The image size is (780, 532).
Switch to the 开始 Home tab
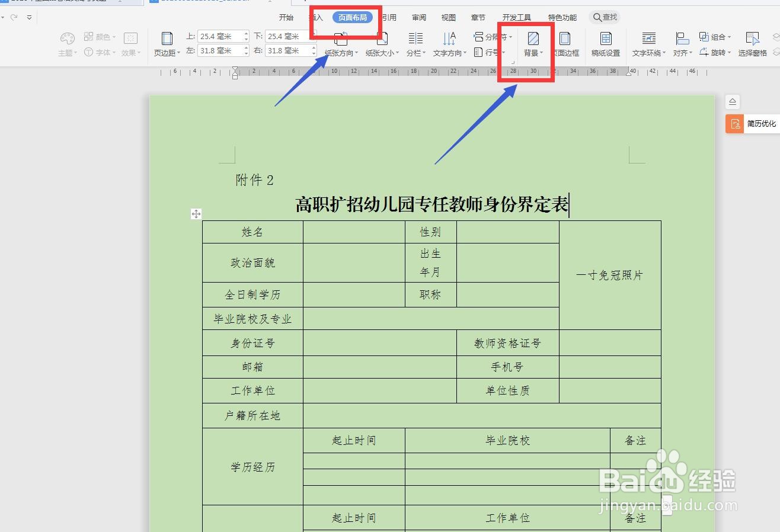coord(286,17)
